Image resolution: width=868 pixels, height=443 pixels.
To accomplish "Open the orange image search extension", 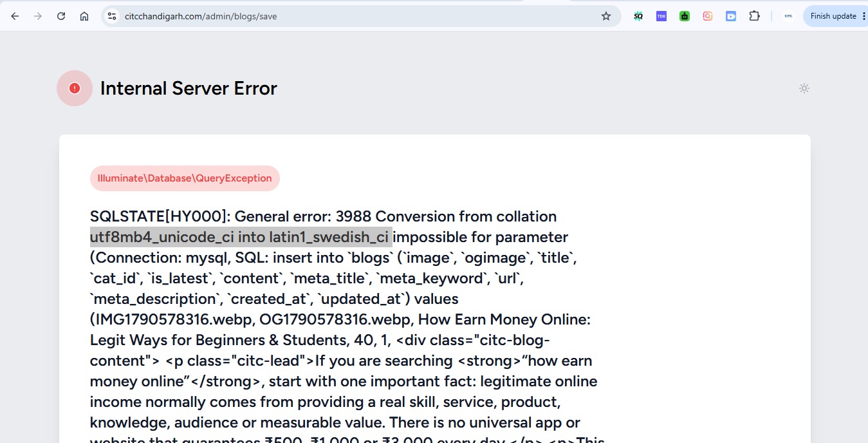I will [x=708, y=16].
